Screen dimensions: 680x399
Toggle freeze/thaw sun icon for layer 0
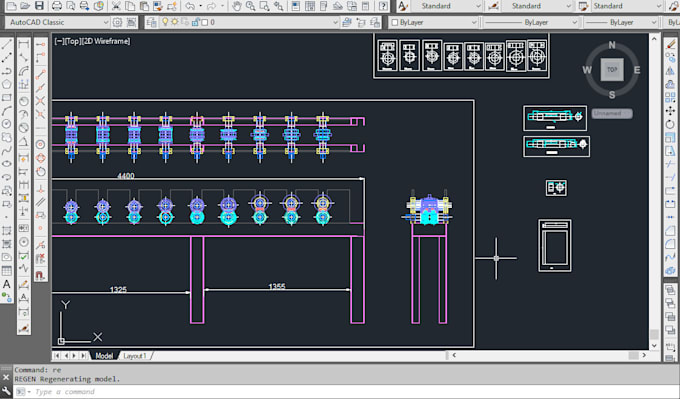pyautogui.click(x=174, y=22)
